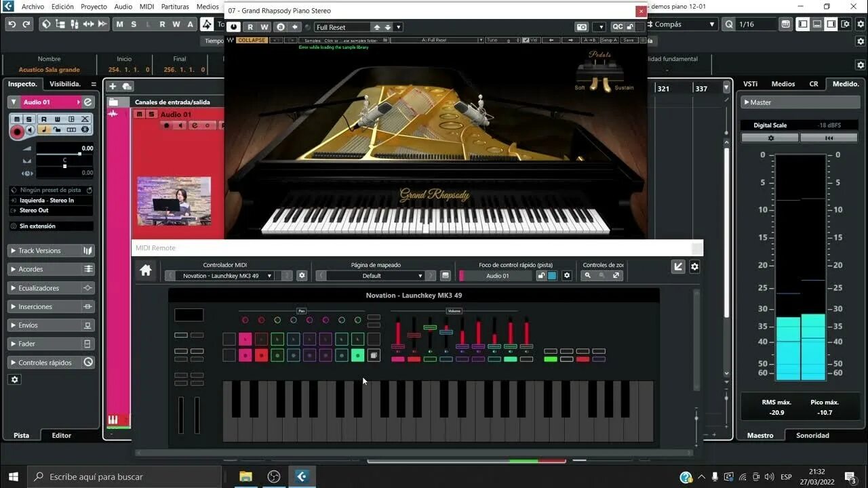Expand the Controles rápidos section
This screenshot has width=868, height=488.
point(51,363)
